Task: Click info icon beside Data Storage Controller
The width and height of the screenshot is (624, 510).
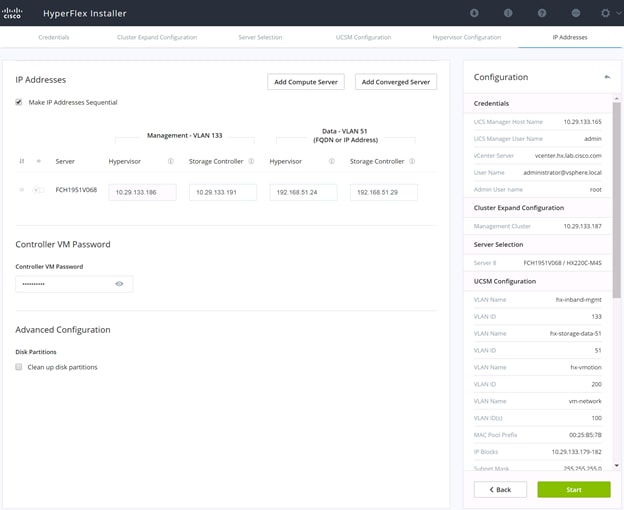Action: pos(412,161)
